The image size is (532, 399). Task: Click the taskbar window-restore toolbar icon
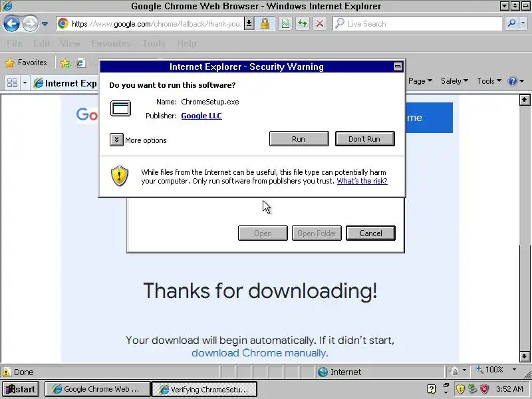[446, 386]
